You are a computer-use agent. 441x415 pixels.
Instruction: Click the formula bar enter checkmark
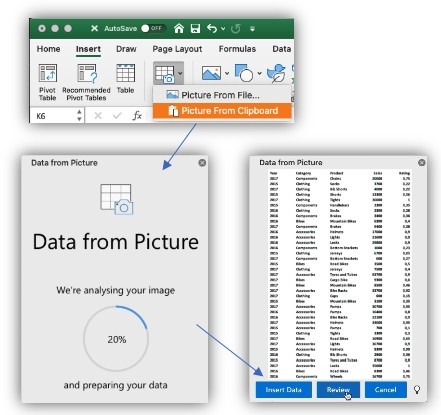click(117, 116)
